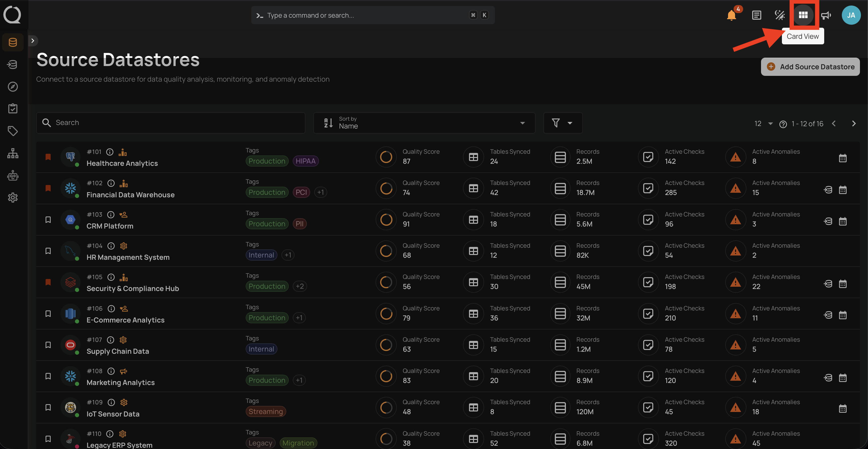This screenshot has height=449, width=868.
Task: Toggle the bookmark on Supply Chain Data
Action: click(x=48, y=345)
